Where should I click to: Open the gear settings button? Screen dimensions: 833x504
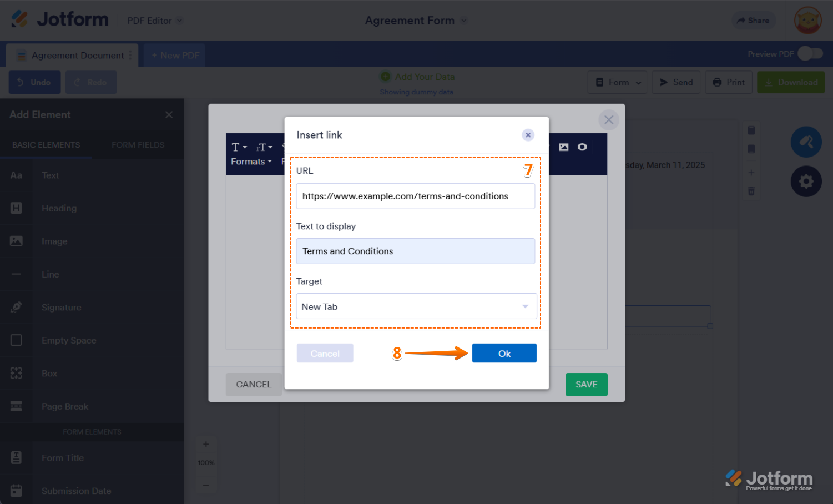point(806,181)
